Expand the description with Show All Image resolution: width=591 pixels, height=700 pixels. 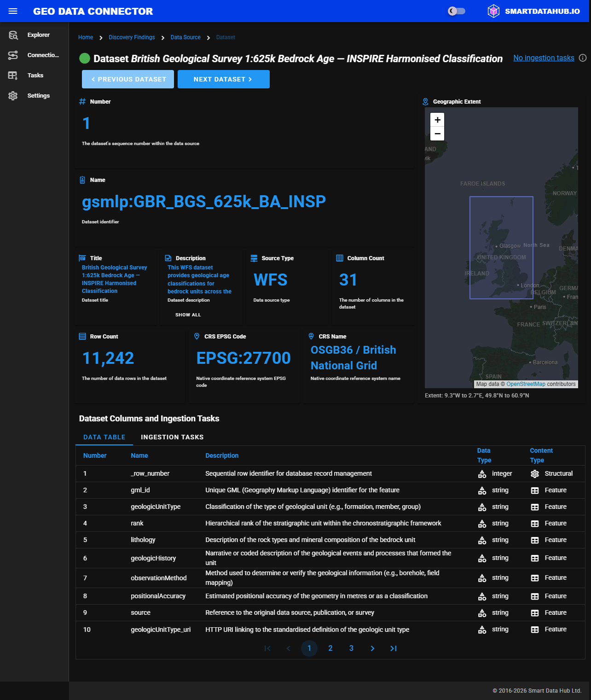click(x=188, y=315)
